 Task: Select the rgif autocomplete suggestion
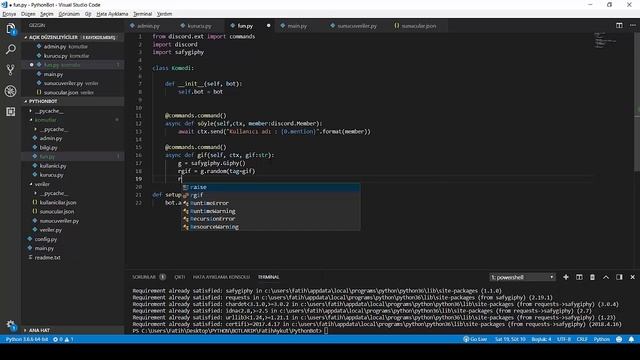(x=271, y=195)
